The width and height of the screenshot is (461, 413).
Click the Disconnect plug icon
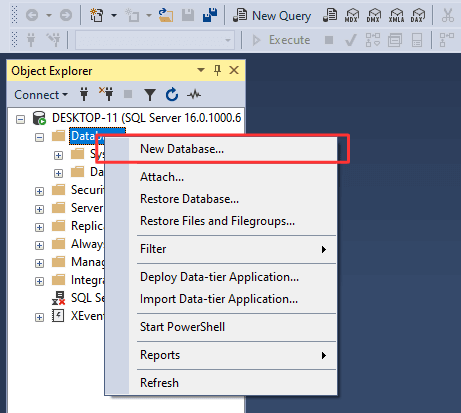106,94
